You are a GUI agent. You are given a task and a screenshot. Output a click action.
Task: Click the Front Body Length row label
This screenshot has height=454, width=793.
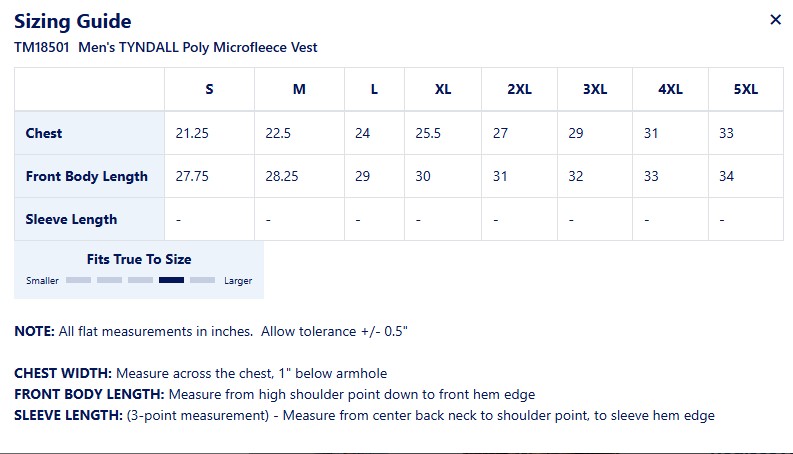(87, 176)
